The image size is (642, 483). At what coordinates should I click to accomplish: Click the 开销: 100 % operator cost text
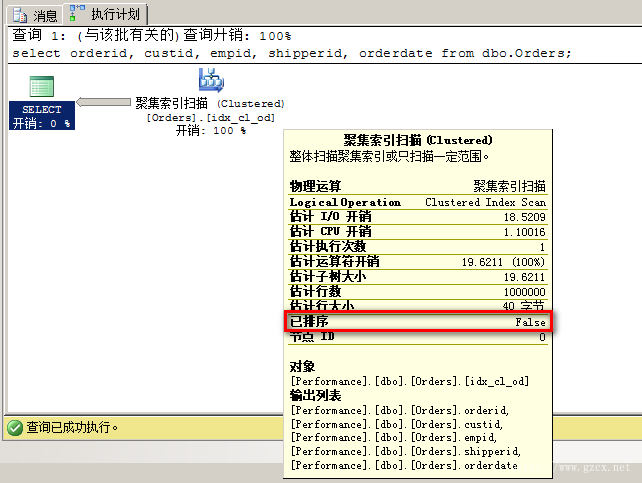pyautogui.click(x=211, y=131)
